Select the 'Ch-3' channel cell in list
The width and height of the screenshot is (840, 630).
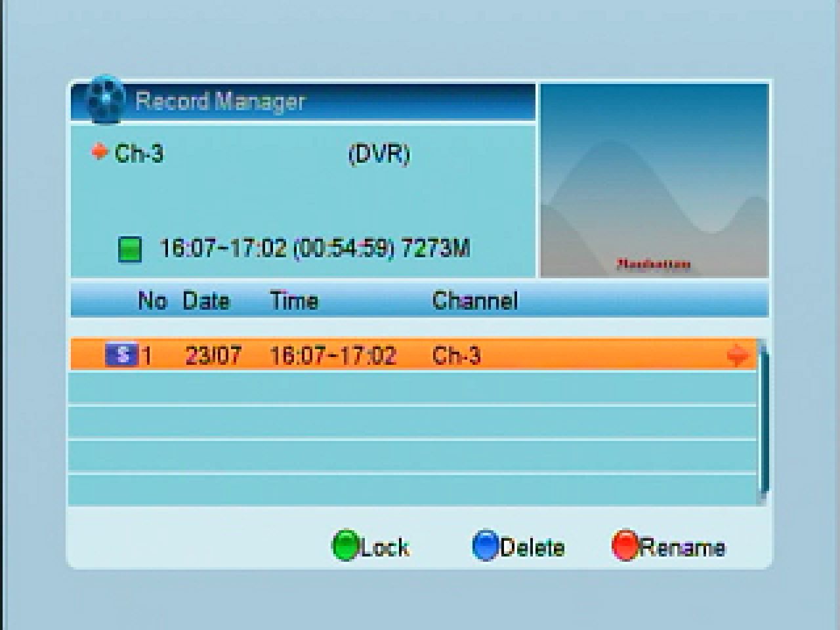point(457,356)
